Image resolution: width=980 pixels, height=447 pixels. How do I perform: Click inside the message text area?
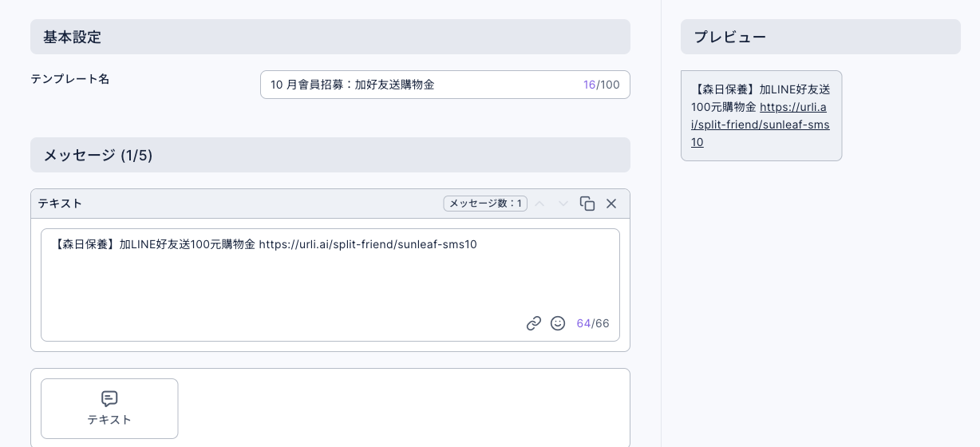click(x=330, y=285)
